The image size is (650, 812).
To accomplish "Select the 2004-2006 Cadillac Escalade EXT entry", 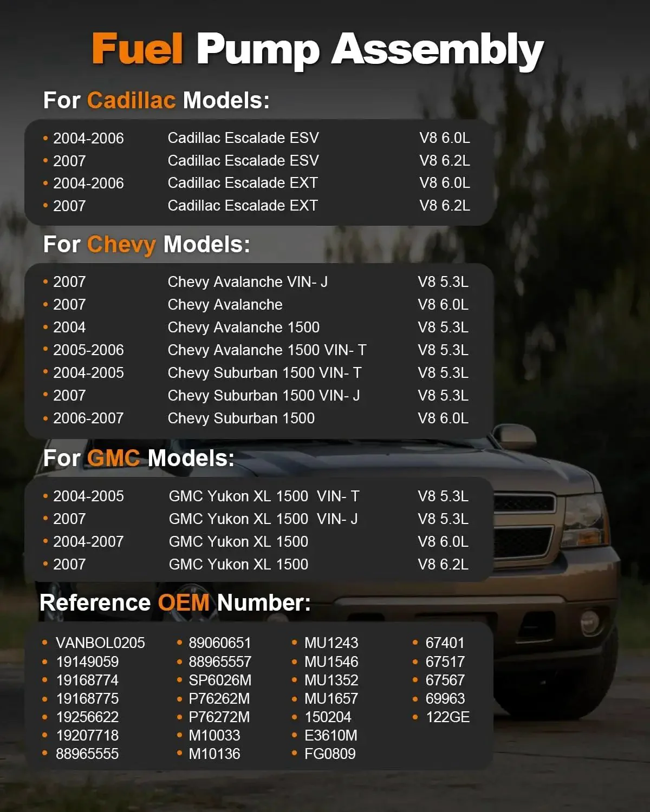I will pos(256,183).
